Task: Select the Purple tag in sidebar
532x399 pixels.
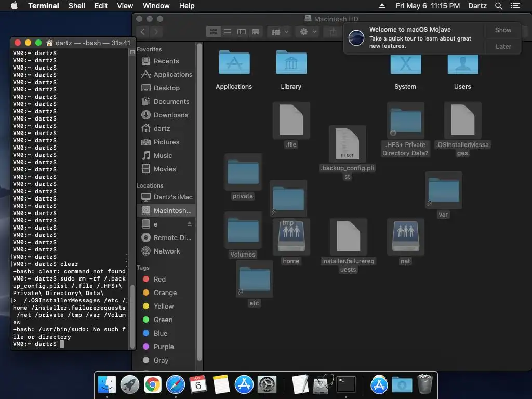Action: pos(166,347)
